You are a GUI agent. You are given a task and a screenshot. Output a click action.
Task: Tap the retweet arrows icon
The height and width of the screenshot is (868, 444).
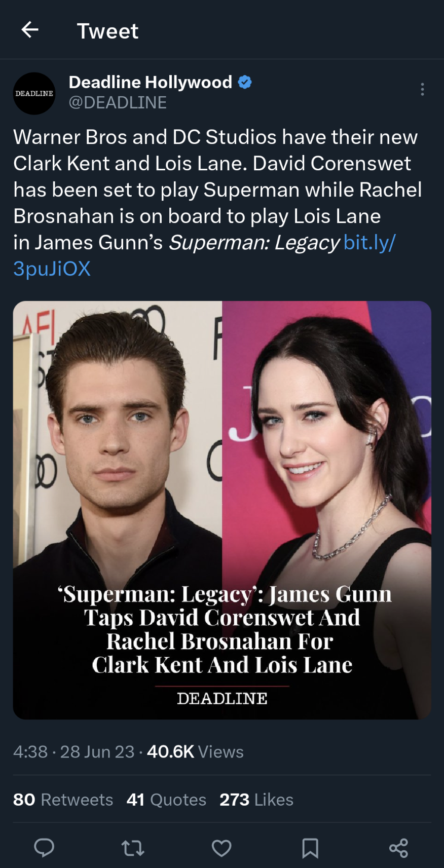[x=133, y=848]
